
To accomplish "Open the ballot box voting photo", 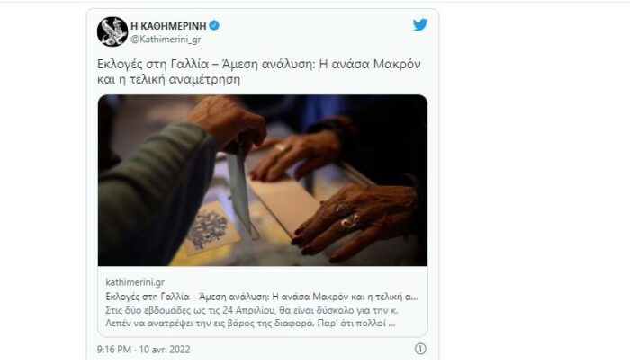I will tap(263, 180).
